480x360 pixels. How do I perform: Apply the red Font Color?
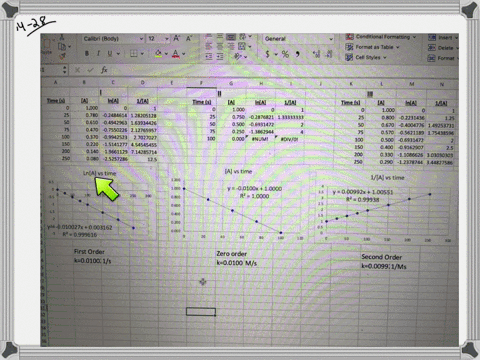point(176,54)
